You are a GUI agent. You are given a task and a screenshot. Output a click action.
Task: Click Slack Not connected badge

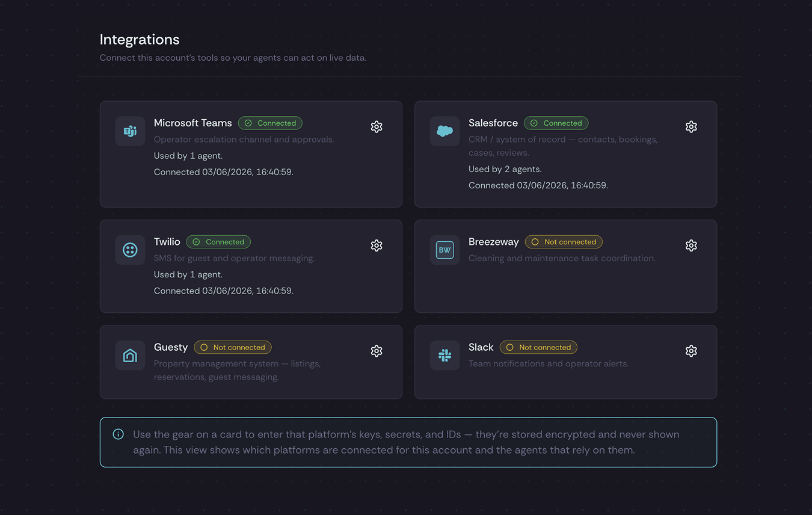coord(538,347)
